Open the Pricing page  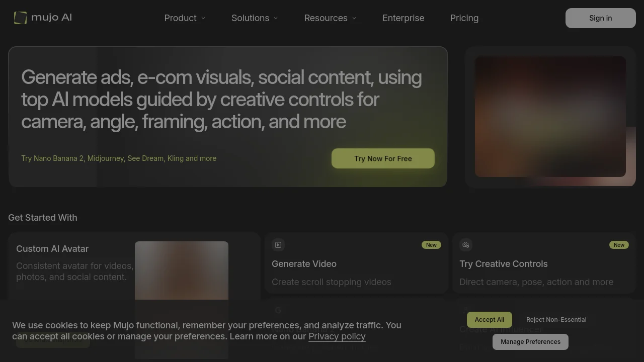coord(464,18)
